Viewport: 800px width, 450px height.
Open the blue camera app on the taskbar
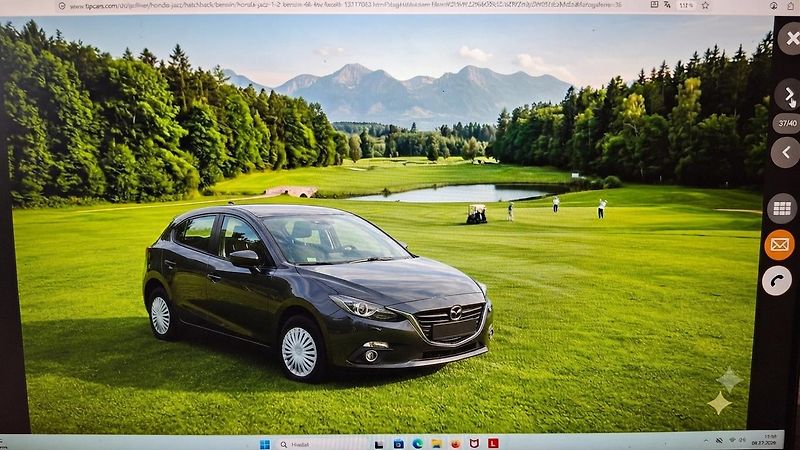click(x=398, y=444)
